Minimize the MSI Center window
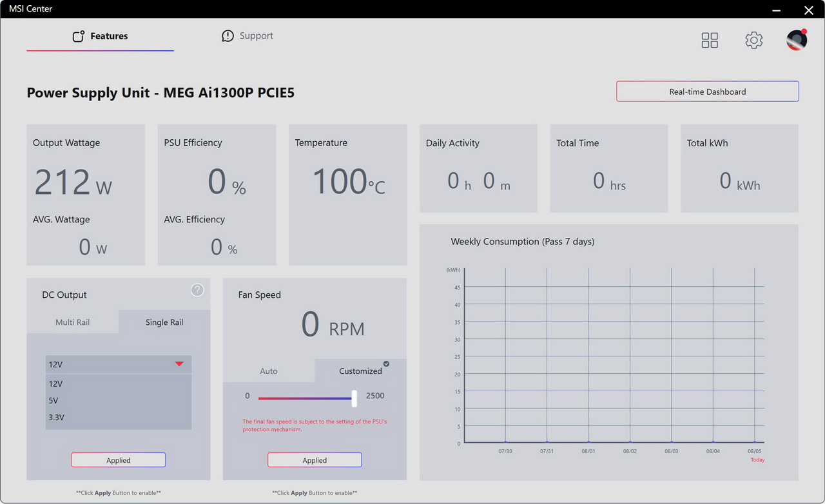The image size is (825, 504). 777,10
